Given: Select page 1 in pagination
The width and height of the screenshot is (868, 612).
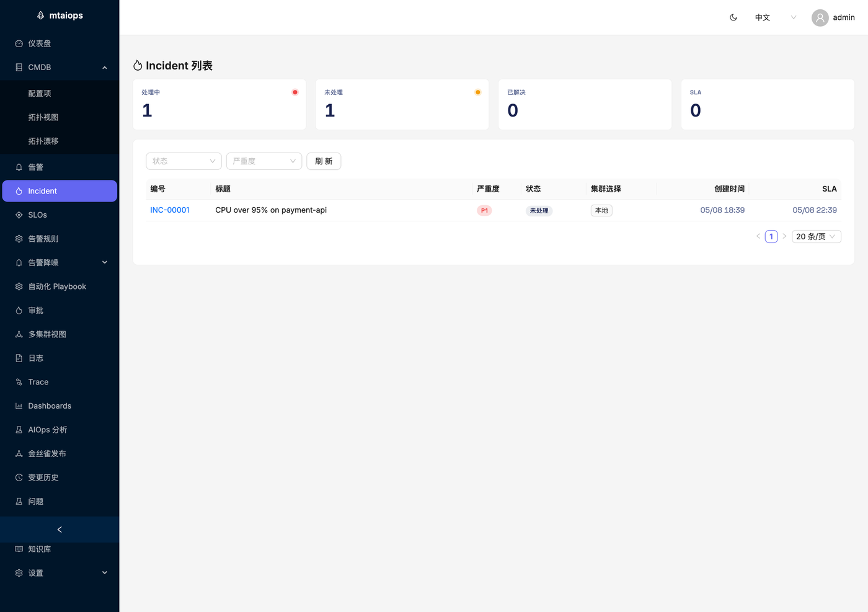Looking at the screenshot, I should pyautogui.click(x=771, y=237).
